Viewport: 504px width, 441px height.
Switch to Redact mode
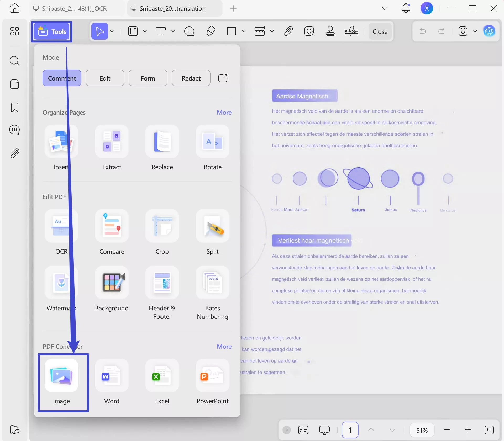[x=191, y=78]
